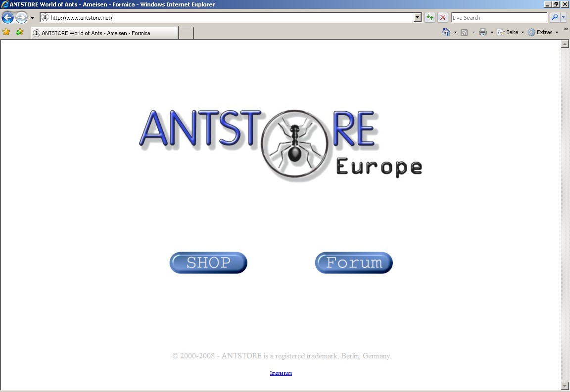Screen dimensions: 570x392
Task: Click the browser Back arrow button
Action: click(x=8, y=18)
